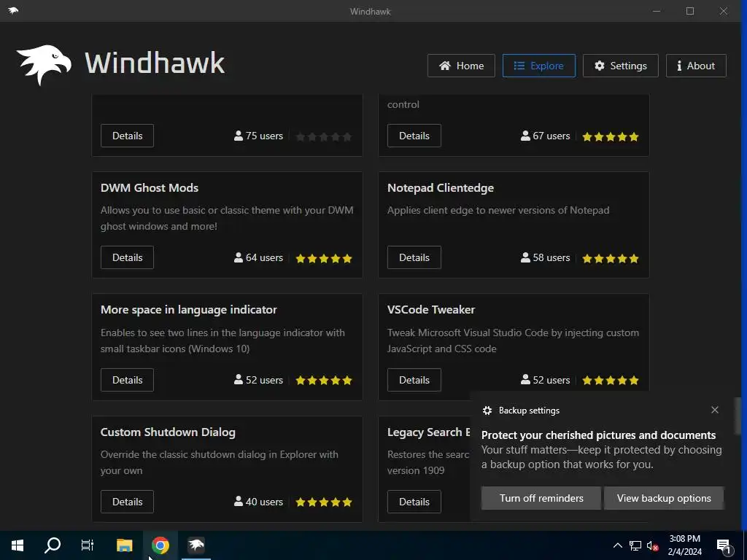Click the Windhawk icon in the title bar

point(13,10)
